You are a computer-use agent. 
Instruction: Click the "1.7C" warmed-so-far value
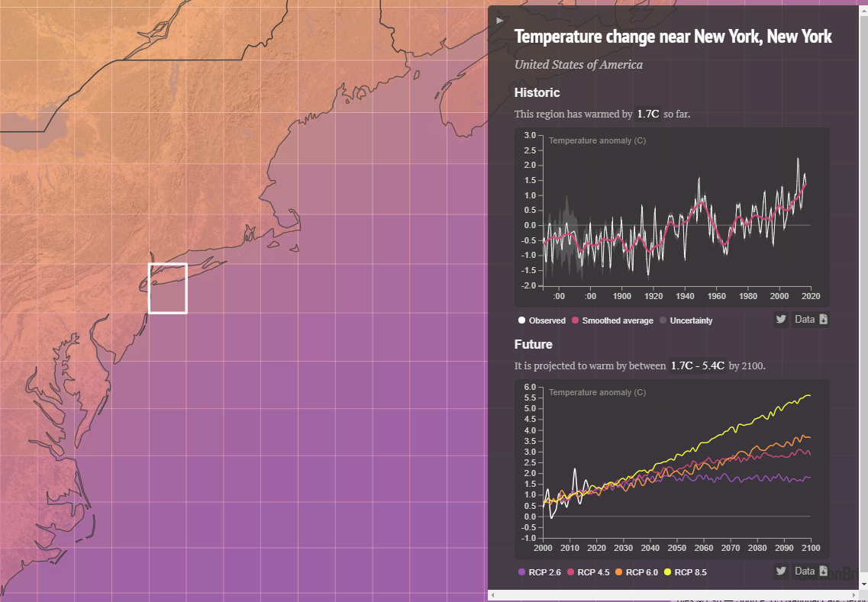(x=647, y=114)
